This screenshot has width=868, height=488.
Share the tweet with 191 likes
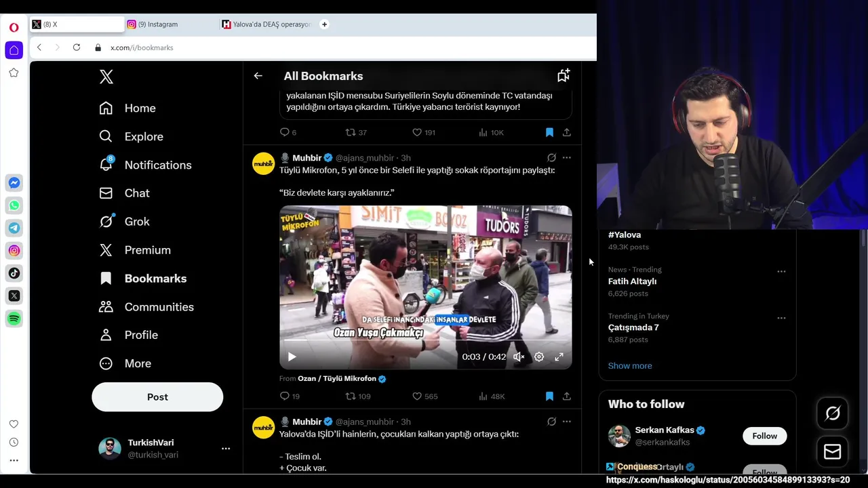coord(567,132)
